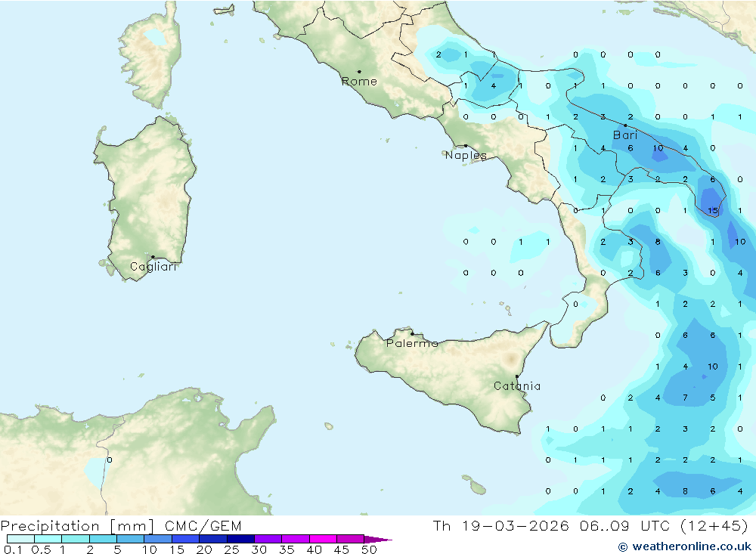
Task: Click the '0' value over Tunisia
Action: click(110, 460)
